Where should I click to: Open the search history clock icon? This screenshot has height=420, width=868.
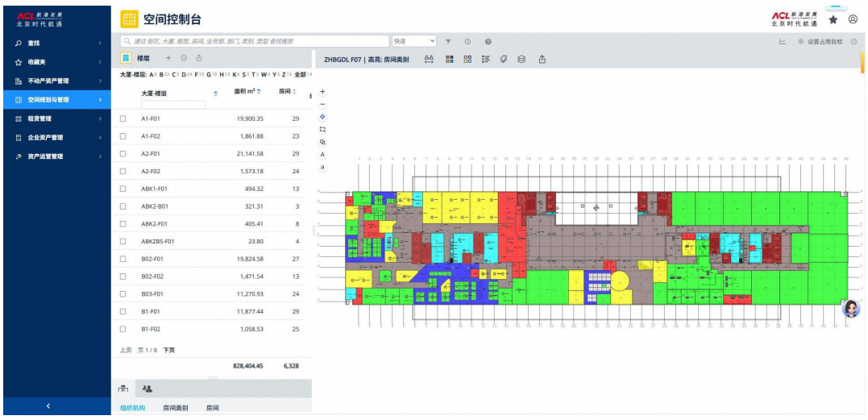click(467, 41)
